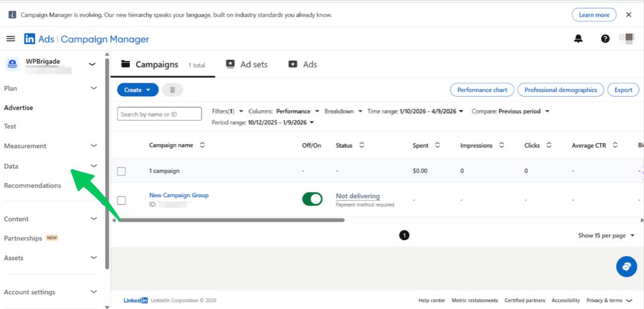The width and height of the screenshot is (644, 309).
Task: Open the Help center footer link
Action: coord(432,301)
